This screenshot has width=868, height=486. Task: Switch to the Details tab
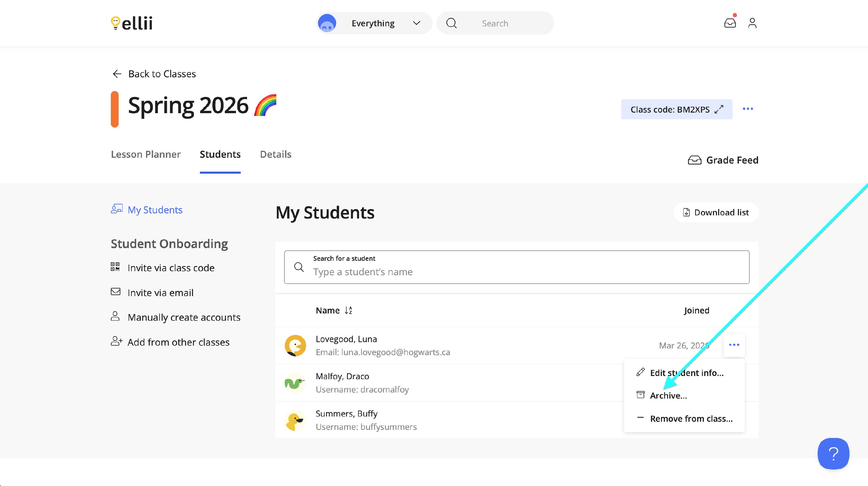pyautogui.click(x=275, y=154)
